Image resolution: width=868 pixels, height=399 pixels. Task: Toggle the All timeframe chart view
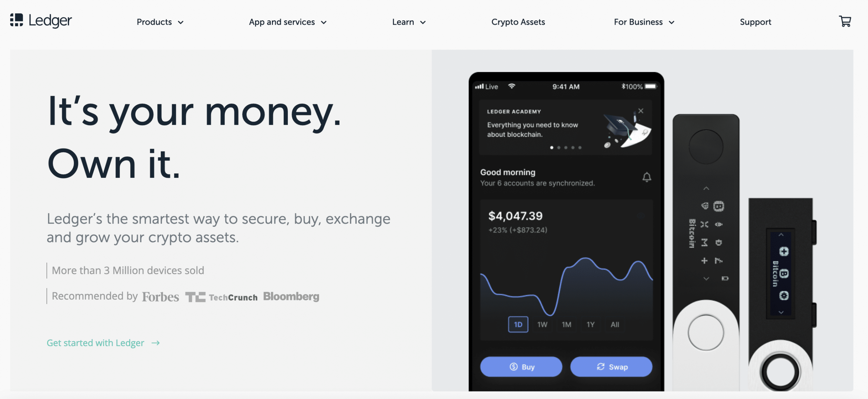[x=614, y=324]
